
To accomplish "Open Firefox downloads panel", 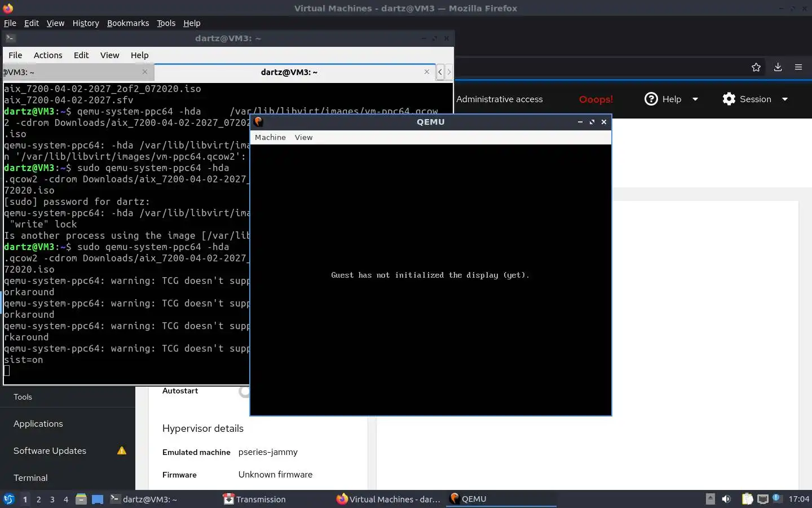I will [x=778, y=67].
